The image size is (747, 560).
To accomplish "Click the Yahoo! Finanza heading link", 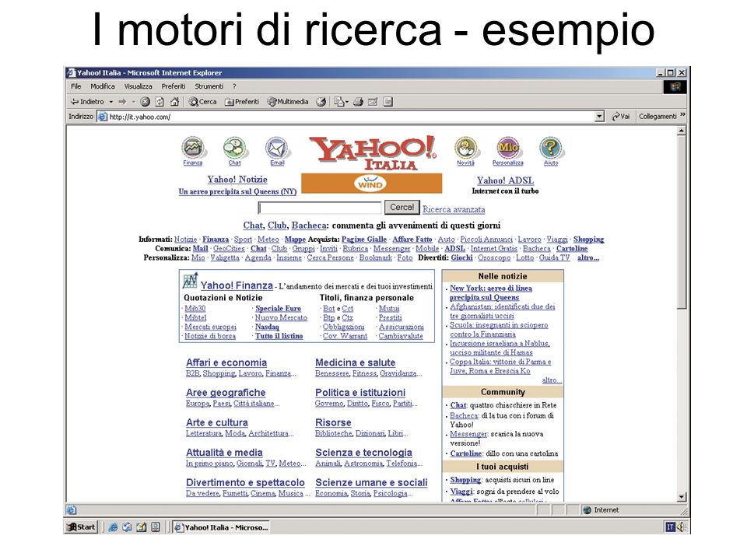I will (237, 285).
